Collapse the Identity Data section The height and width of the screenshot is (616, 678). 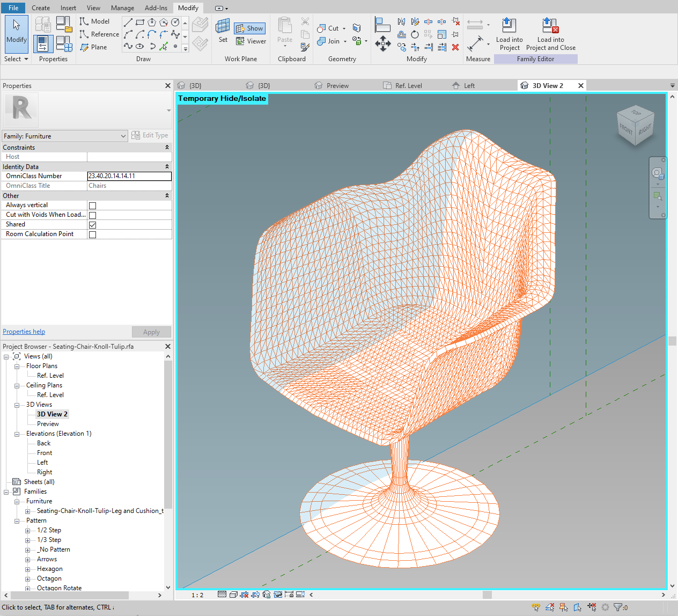(x=167, y=167)
